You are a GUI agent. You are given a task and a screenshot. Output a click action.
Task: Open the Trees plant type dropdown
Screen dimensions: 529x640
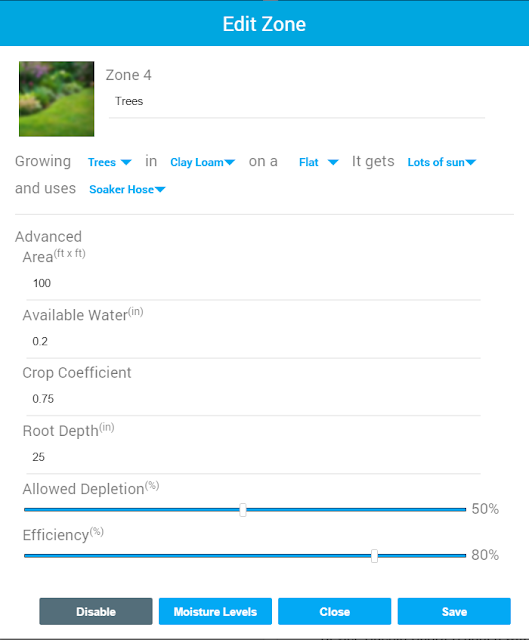(x=109, y=162)
